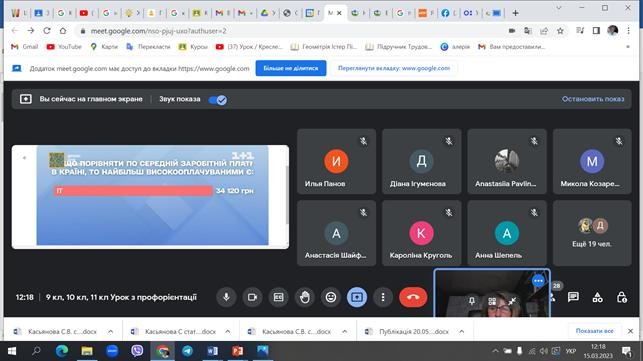Open host controls lock icon

(x=622, y=297)
